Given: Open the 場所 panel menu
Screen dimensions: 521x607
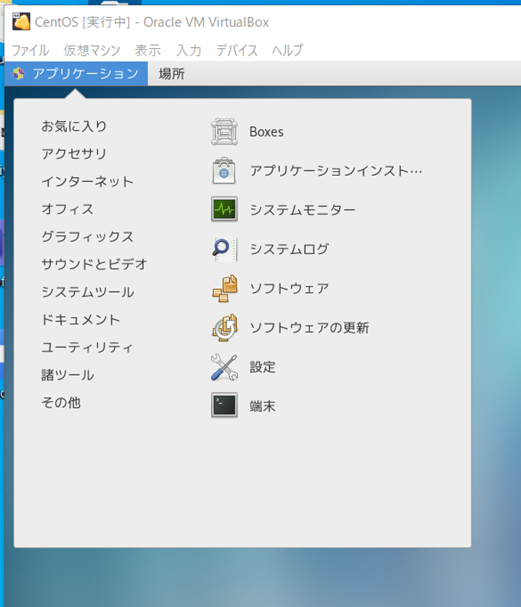Looking at the screenshot, I should [171, 74].
